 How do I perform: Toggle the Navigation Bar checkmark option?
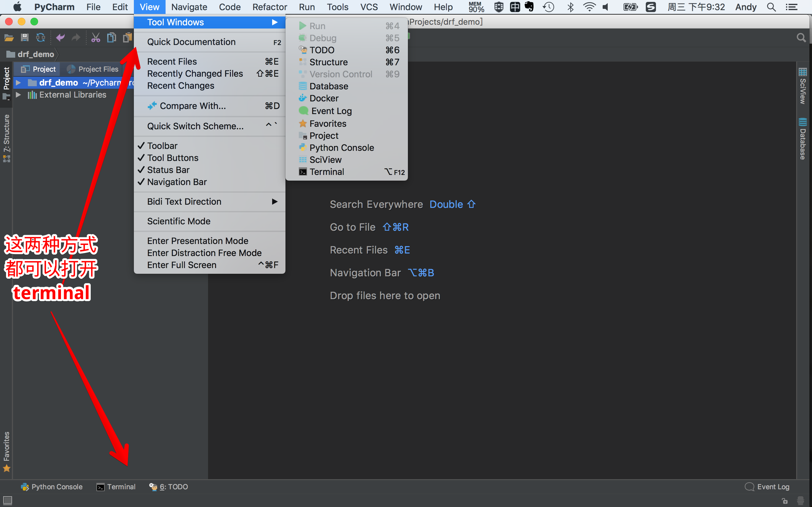(177, 182)
